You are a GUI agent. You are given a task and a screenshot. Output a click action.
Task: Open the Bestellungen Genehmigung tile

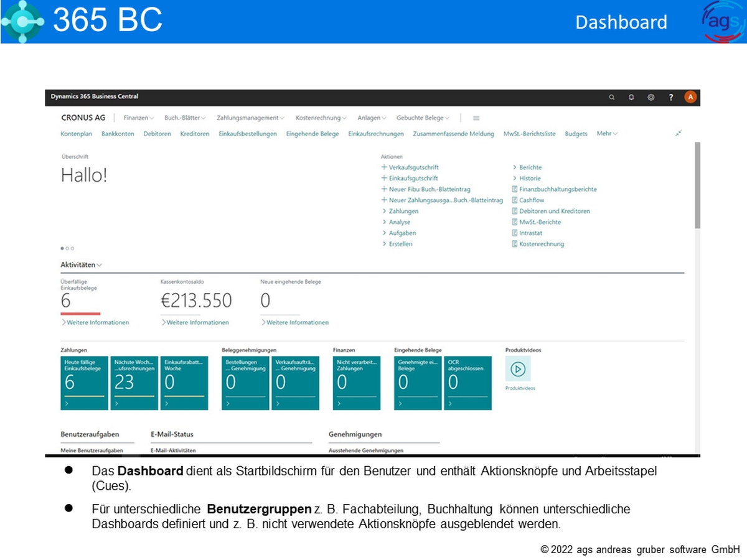[x=245, y=383]
